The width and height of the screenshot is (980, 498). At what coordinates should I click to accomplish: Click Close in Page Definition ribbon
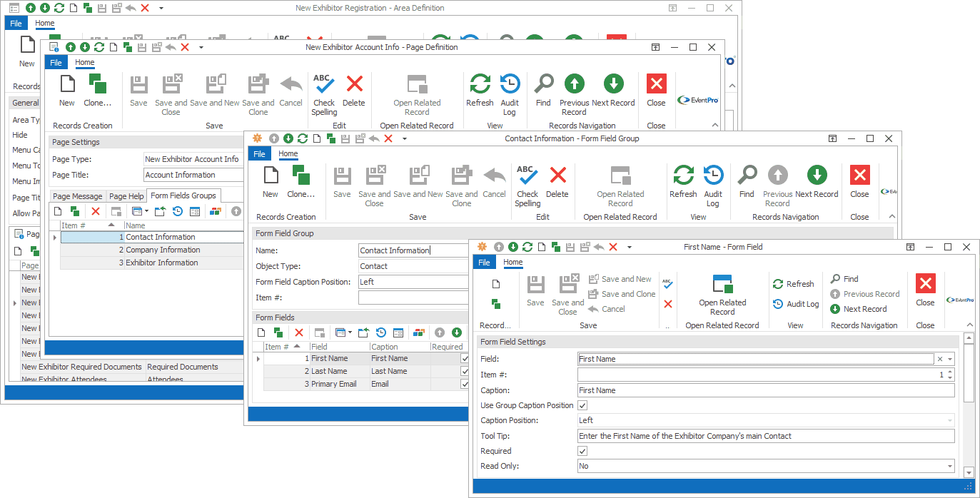656,91
